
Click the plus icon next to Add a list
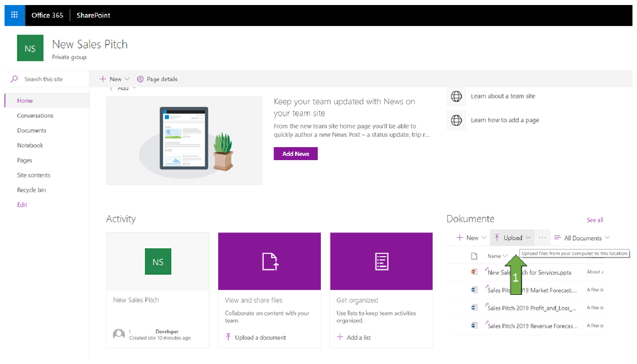340,337
